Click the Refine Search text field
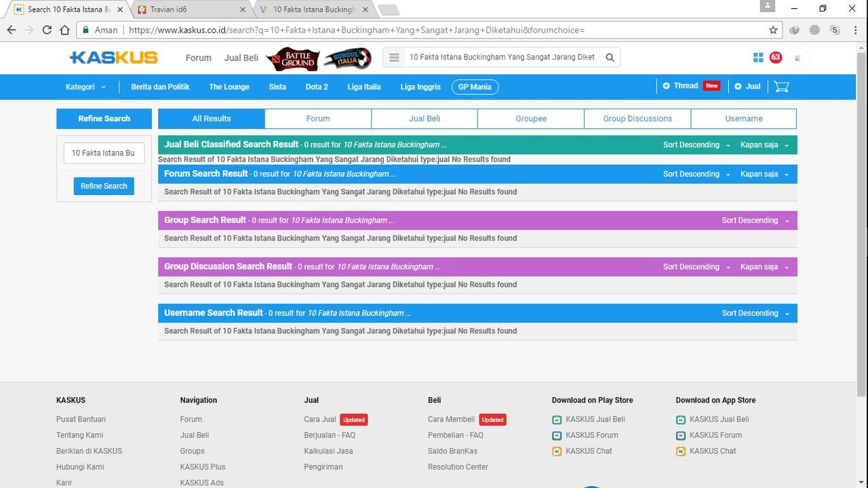 [104, 153]
